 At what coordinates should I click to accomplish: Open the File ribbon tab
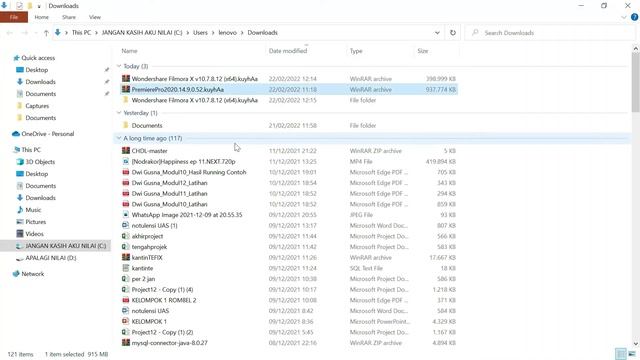point(14,17)
